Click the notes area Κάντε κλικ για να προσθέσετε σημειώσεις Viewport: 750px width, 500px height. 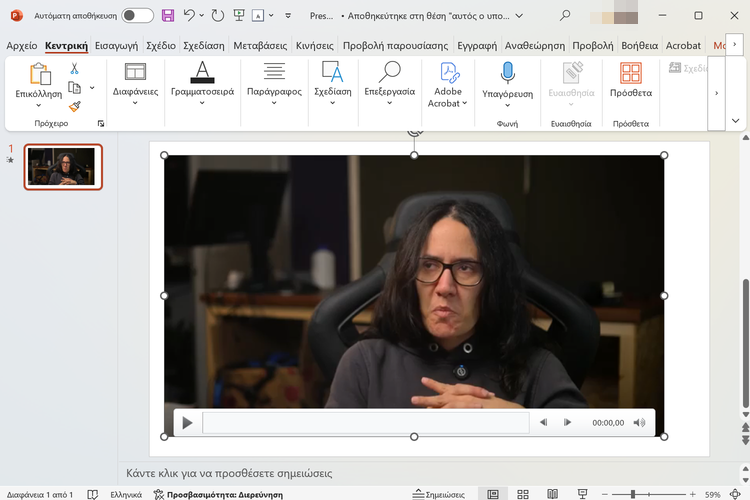coord(229,473)
